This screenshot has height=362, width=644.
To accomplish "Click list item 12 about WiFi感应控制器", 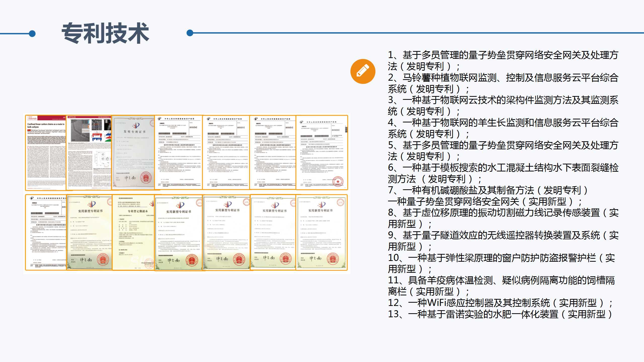I will (500, 303).
